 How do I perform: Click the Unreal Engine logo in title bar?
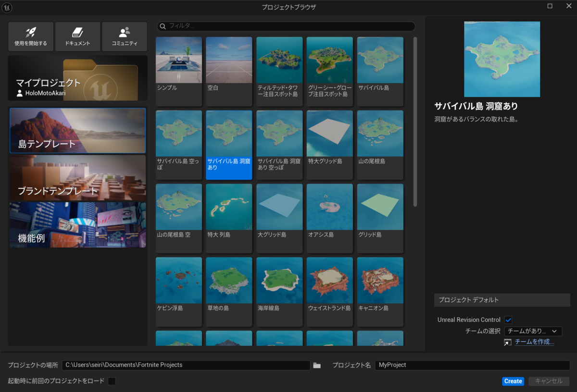[7, 7]
